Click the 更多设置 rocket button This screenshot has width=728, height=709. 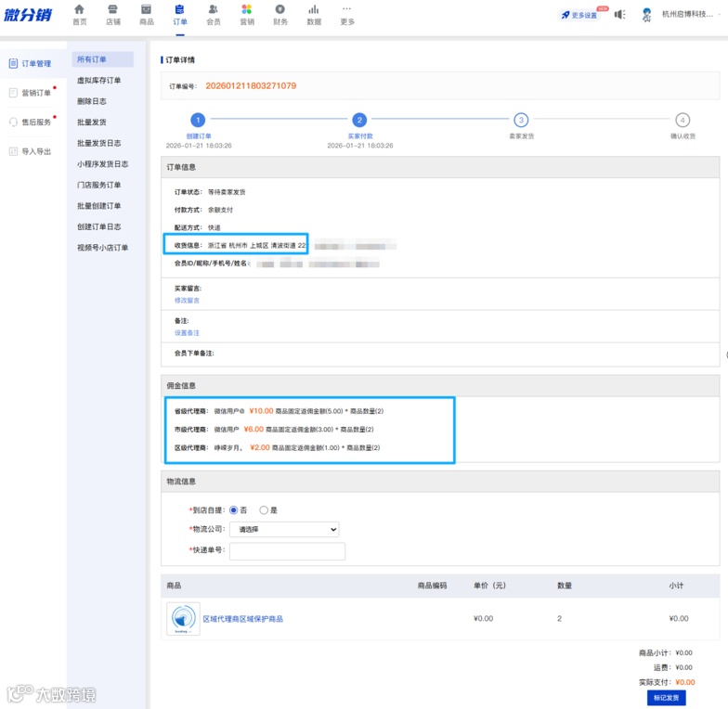[x=579, y=15]
